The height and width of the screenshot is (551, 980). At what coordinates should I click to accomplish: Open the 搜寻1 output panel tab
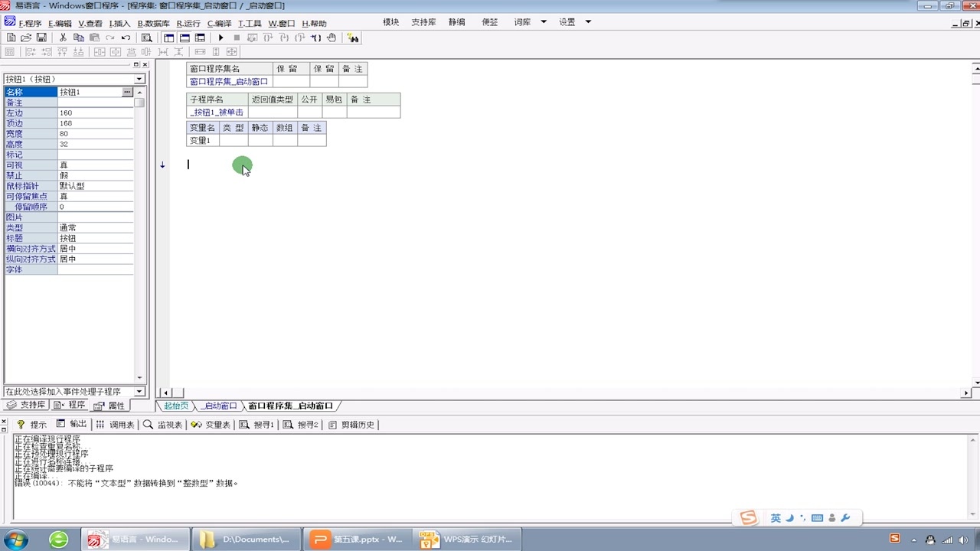pos(257,424)
